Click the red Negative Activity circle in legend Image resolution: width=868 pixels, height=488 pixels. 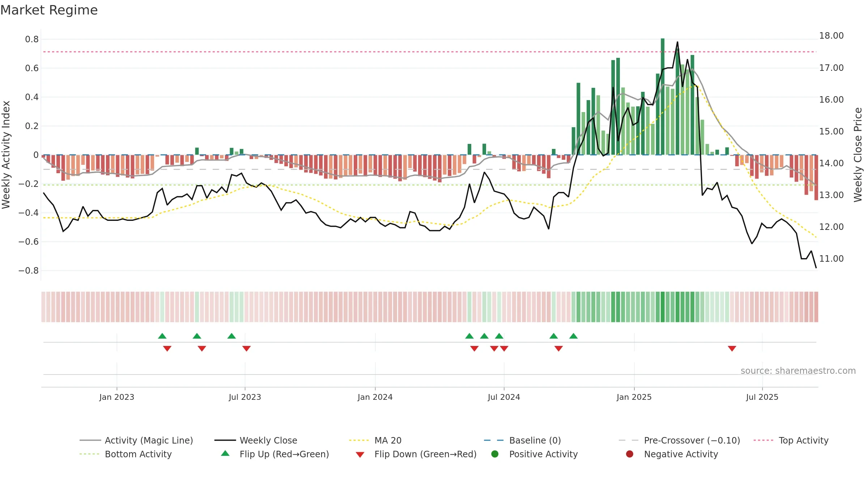(630, 454)
